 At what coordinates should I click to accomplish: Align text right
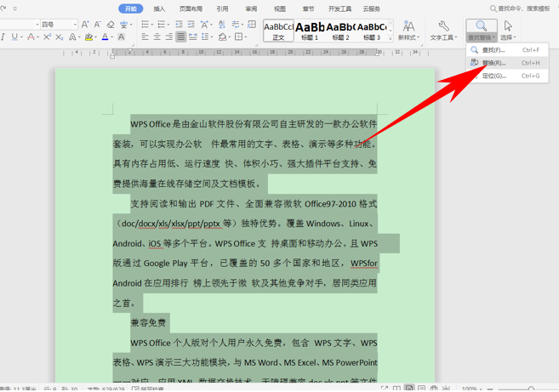click(169, 37)
